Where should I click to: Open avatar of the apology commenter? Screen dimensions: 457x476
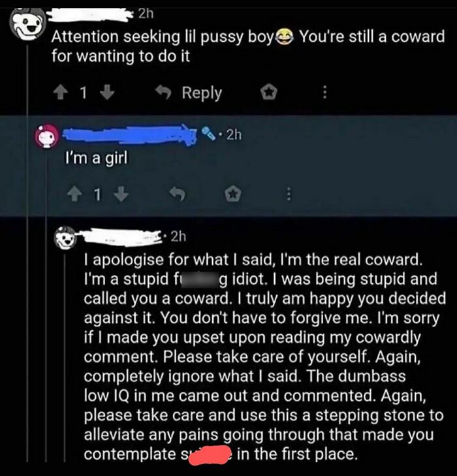coord(65,238)
